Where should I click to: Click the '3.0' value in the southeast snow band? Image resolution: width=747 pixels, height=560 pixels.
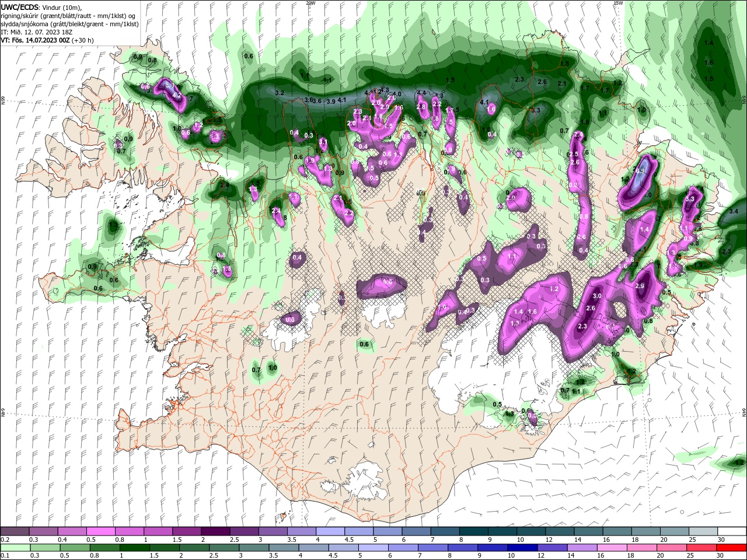tap(597, 296)
